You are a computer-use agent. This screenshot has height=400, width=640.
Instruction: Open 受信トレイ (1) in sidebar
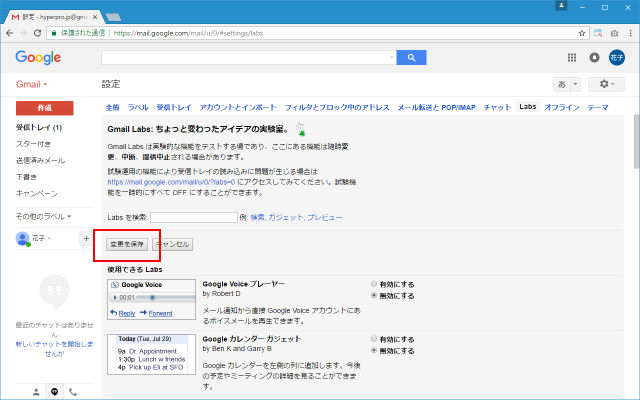coord(39,128)
